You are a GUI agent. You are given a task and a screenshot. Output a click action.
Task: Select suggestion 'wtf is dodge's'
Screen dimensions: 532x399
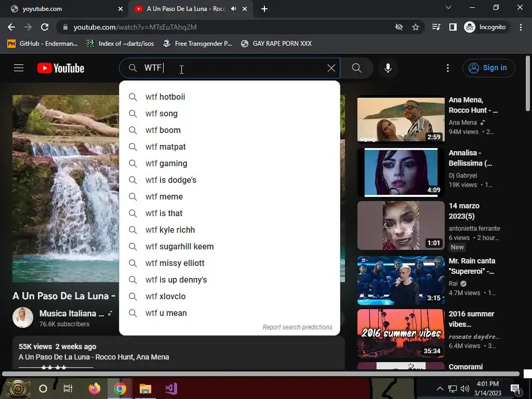tap(229, 180)
